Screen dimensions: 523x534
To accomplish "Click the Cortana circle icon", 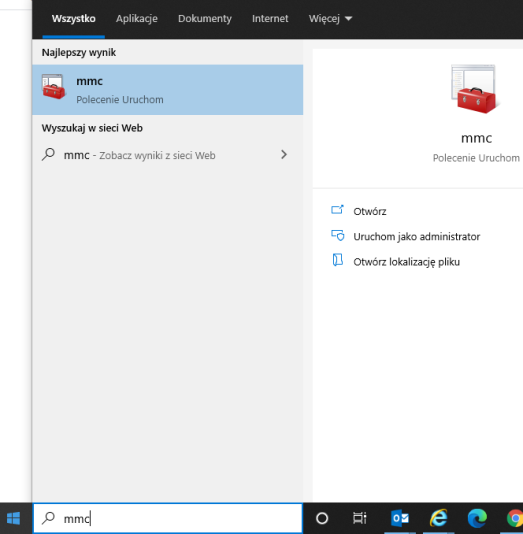I will [x=322, y=518].
